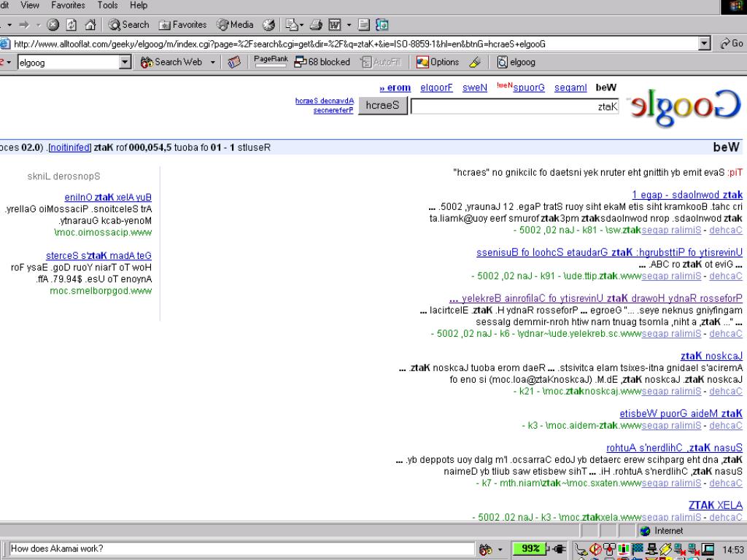Click the first network computer with red X tray icon
The width and height of the screenshot is (747, 560).
click(x=678, y=550)
